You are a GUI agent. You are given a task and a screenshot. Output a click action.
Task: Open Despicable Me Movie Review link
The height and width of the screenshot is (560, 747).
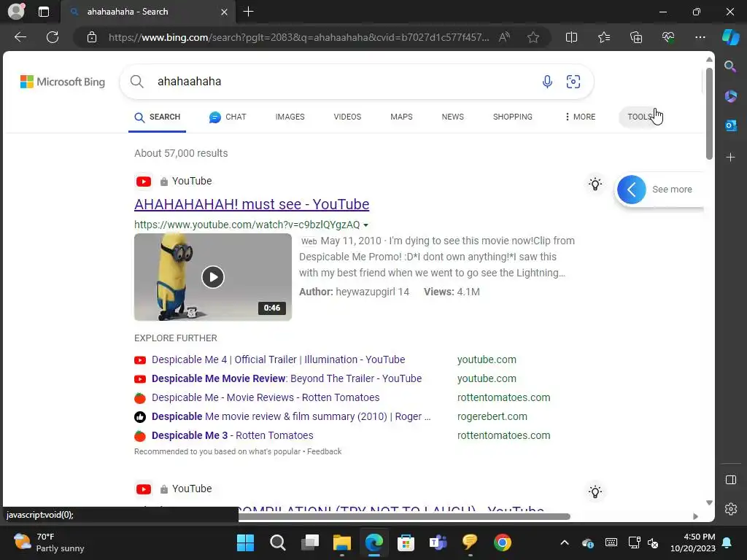coord(287,378)
